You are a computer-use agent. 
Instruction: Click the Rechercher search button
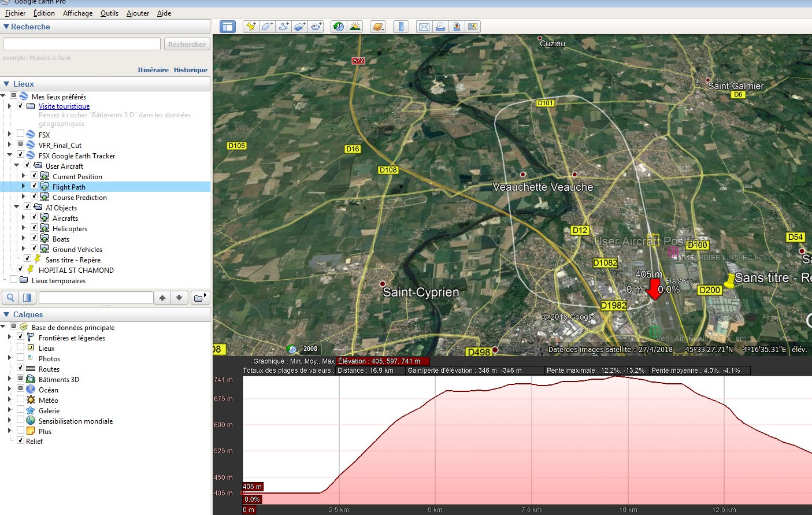point(187,45)
